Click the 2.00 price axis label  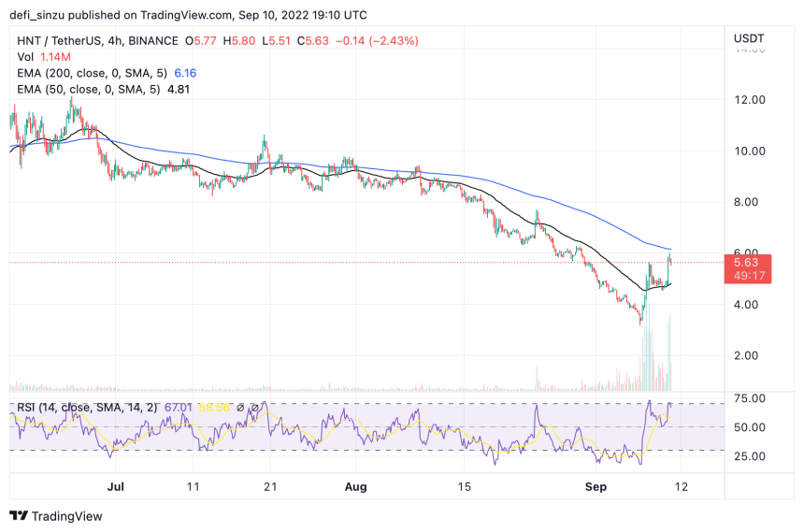pyautogui.click(x=749, y=355)
